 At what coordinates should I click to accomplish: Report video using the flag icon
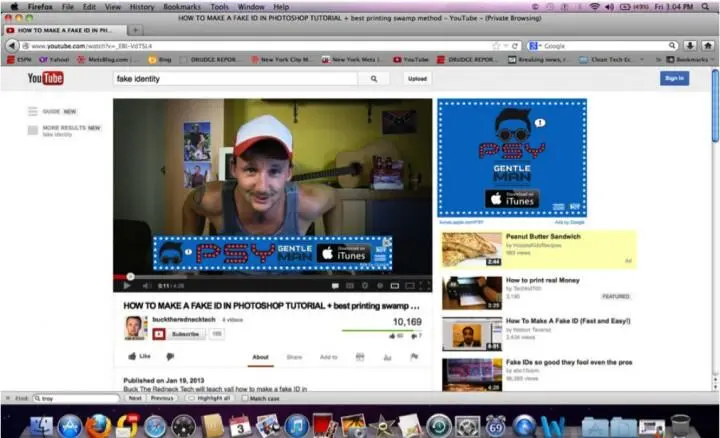(x=414, y=357)
